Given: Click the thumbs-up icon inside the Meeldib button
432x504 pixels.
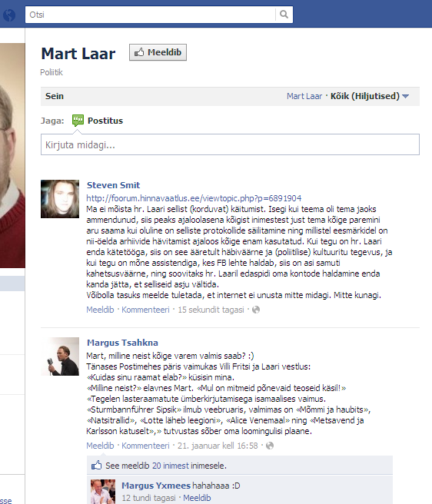Looking at the screenshot, I should coord(139,52).
